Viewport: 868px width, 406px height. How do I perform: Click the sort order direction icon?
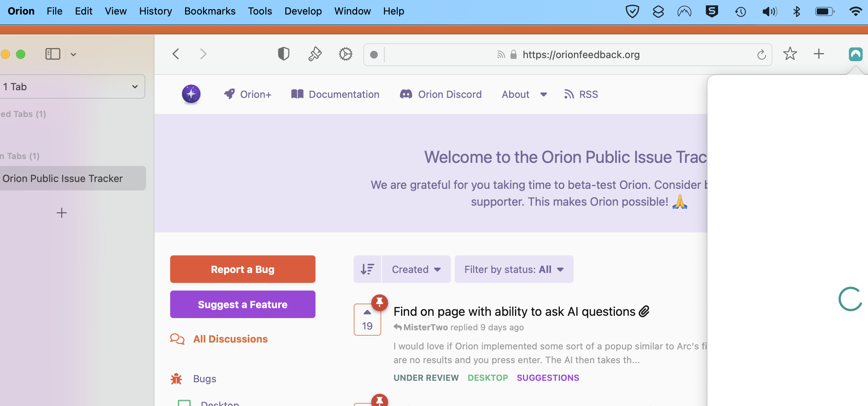(x=367, y=270)
